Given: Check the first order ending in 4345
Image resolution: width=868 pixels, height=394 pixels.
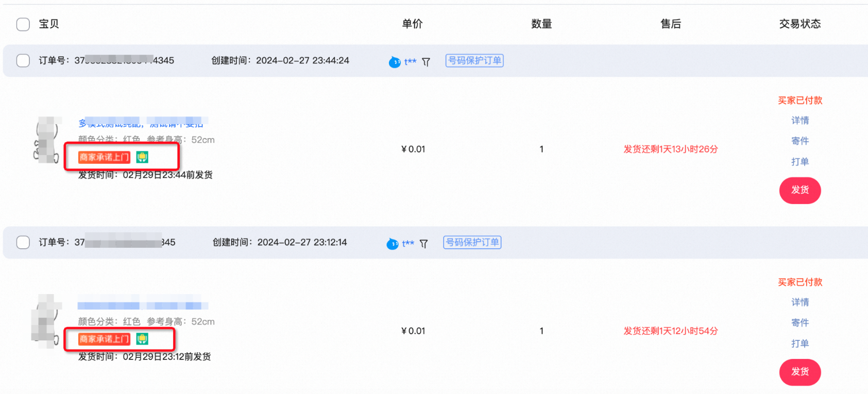Looking at the screenshot, I should [23, 61].
